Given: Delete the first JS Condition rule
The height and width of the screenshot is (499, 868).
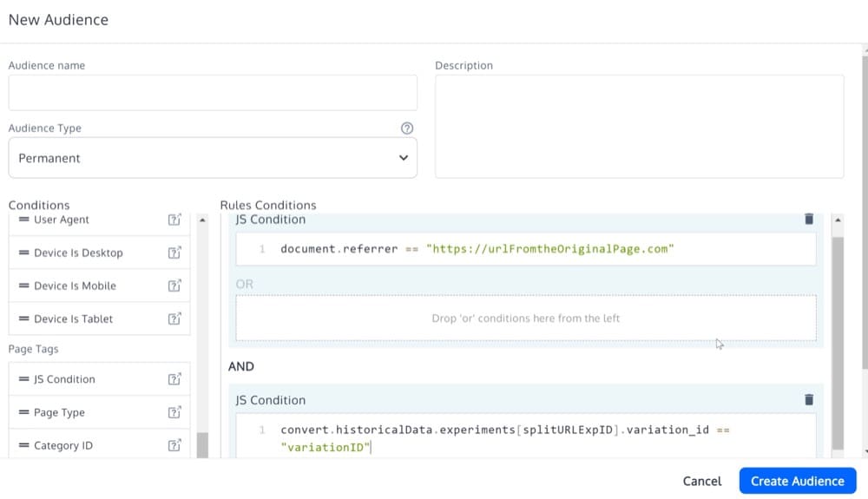Looking at the screenshot, I should [809, 219].
